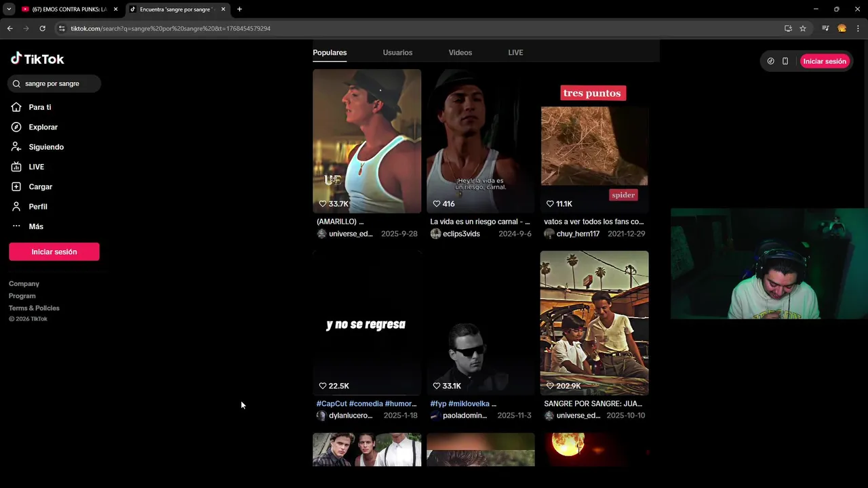Viewport: 868px width, 488px height.
Task: Click the browser forward arrow
Action: [x=26, y=28]
